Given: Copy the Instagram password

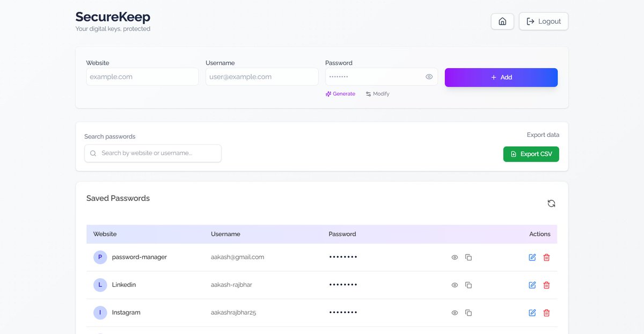Looking at the screenshot, I should pyautogui.click(x=469, y=313).
